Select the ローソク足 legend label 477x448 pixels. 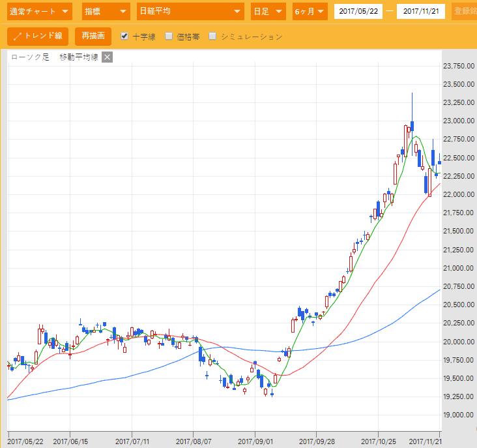click(x=30, y=57)
